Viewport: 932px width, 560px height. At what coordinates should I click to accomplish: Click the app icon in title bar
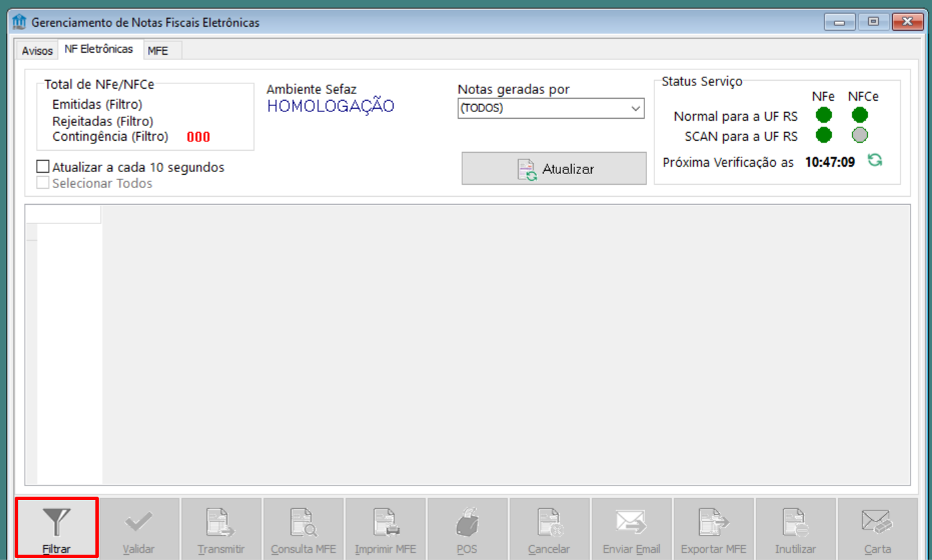click(20, 22)
